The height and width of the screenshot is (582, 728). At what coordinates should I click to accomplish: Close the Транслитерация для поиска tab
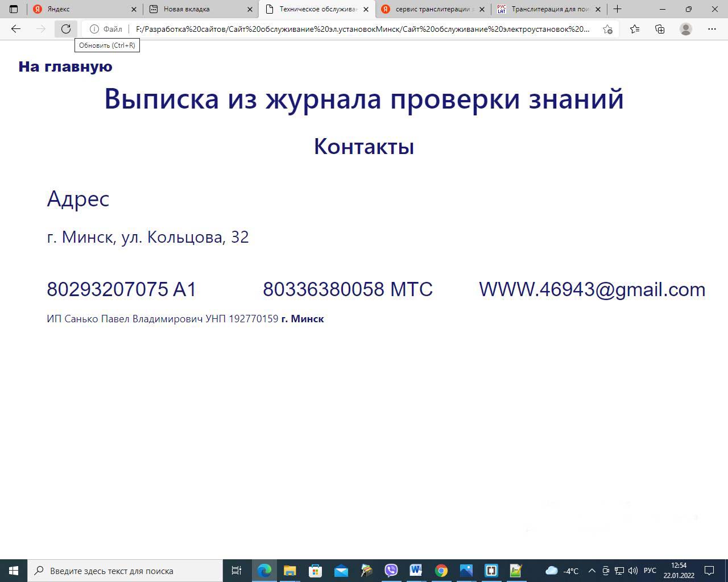tap(598, 9)
